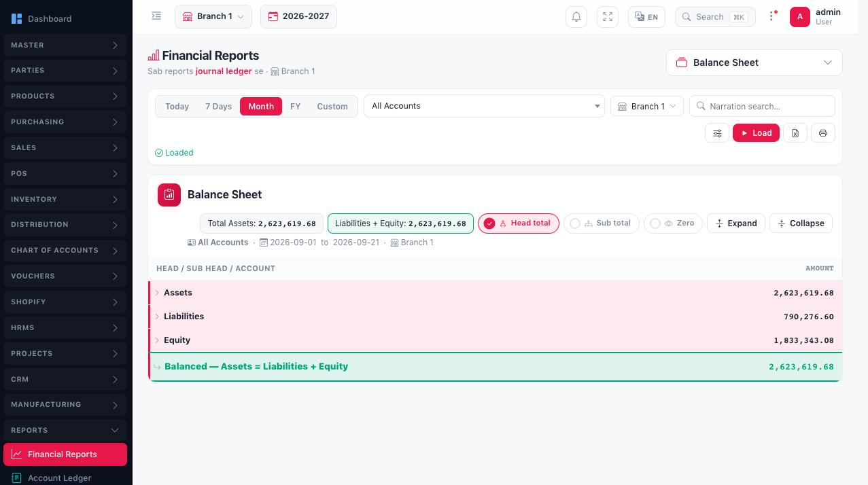Open the three-dot more options menu
Image resolution: width=868 pixels, height=485 pixels.
(771, 16)
